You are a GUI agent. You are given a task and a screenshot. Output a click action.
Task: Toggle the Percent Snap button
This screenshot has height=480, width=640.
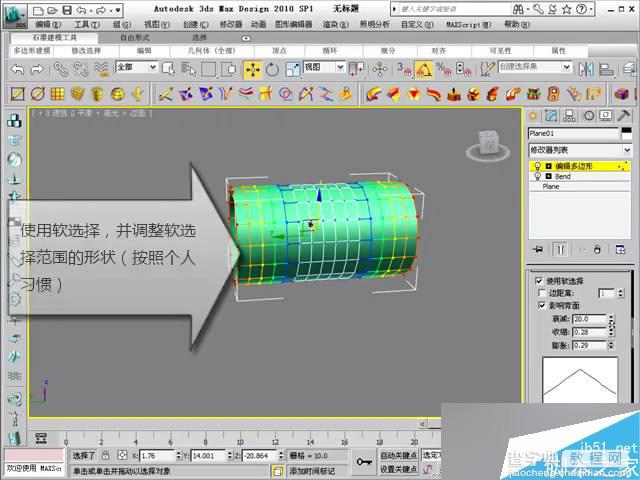pos(443,70)
